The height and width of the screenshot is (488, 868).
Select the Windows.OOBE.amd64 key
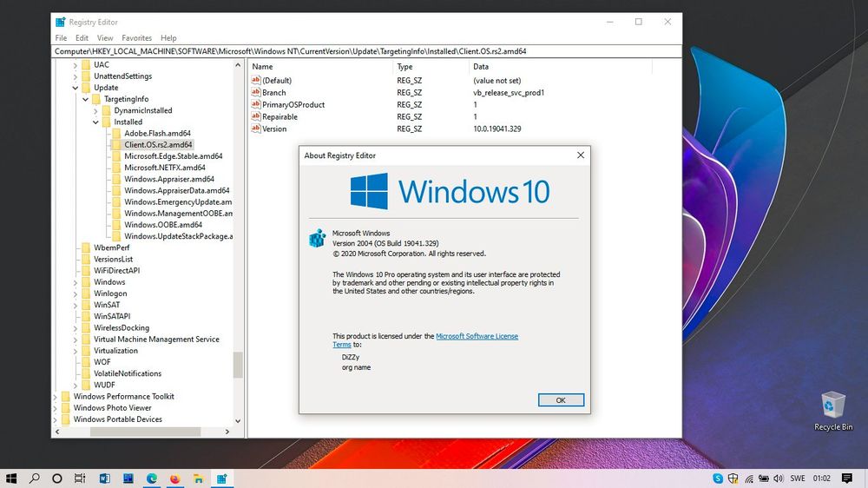(x=163, y=225)
